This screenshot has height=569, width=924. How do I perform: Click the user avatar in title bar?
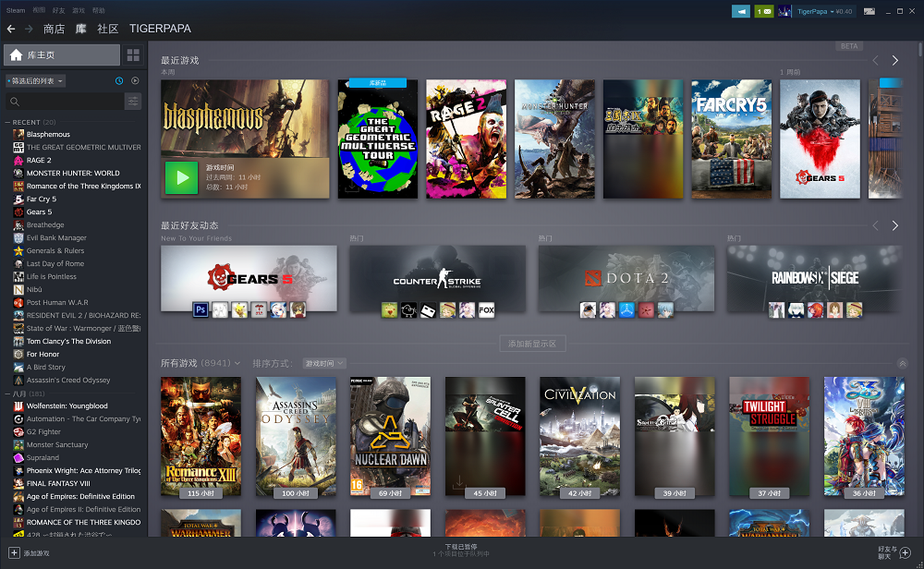[x=784, y=11]
